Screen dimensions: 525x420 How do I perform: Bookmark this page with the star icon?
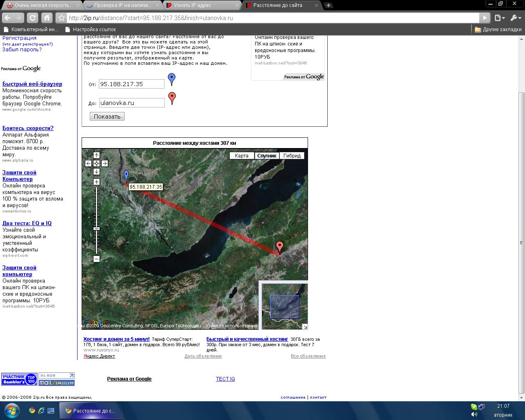[x=61, y=18]
